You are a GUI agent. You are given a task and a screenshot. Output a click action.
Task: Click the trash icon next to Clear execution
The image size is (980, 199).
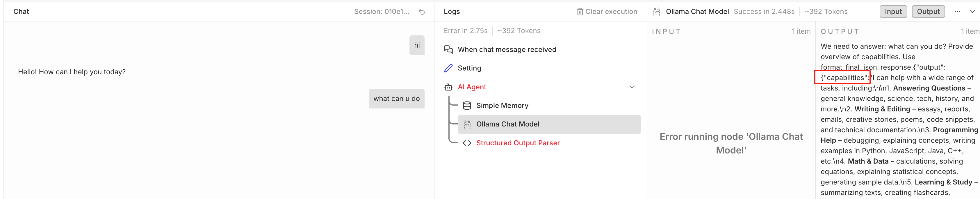point(580,12)
